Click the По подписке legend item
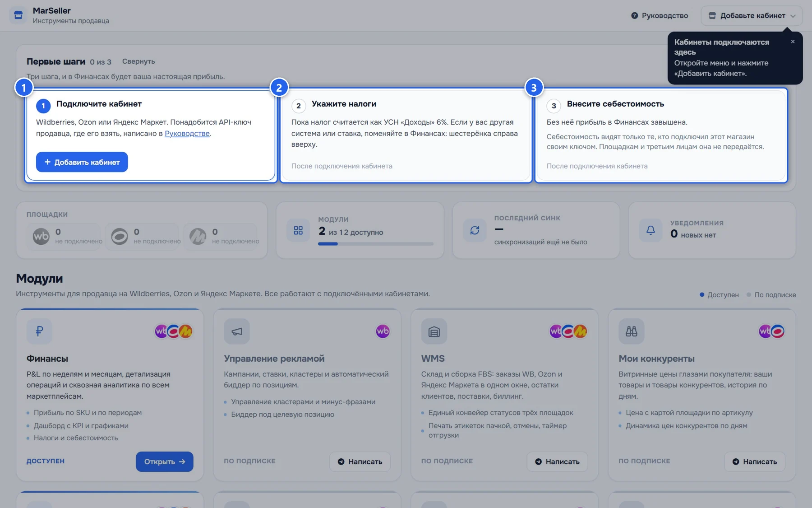Image resolution: width=812 pixels, height=508 pixels. click(771, 294)
